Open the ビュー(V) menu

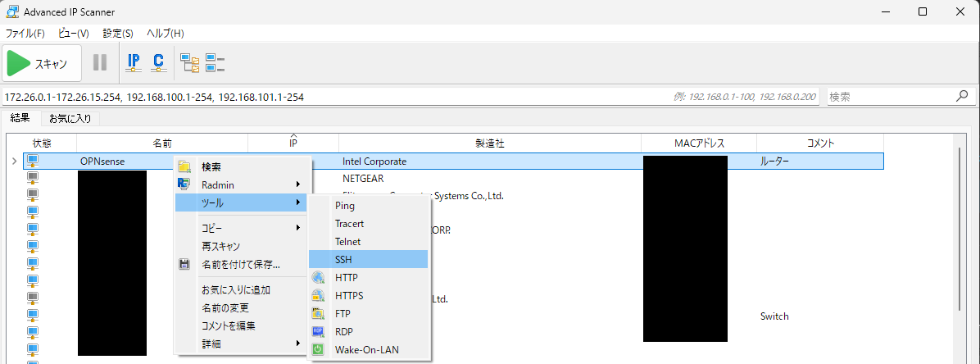coord(74,33)
